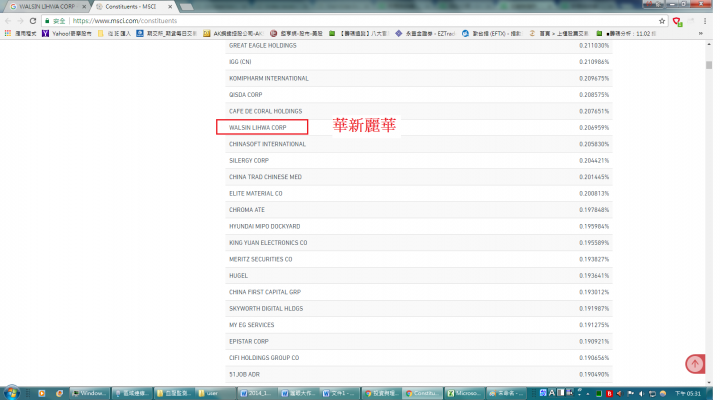Select the GREAT EAGLE HOLDINGS row
Viewport: 720px width, 400px height.
419,45
